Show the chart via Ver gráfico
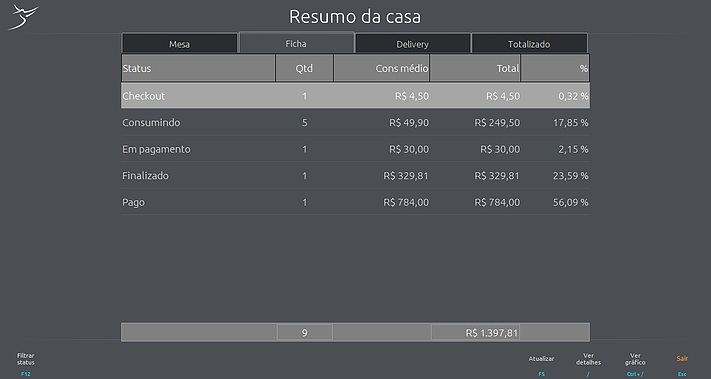This screenshot has height=379, width=711. [635, 364]
